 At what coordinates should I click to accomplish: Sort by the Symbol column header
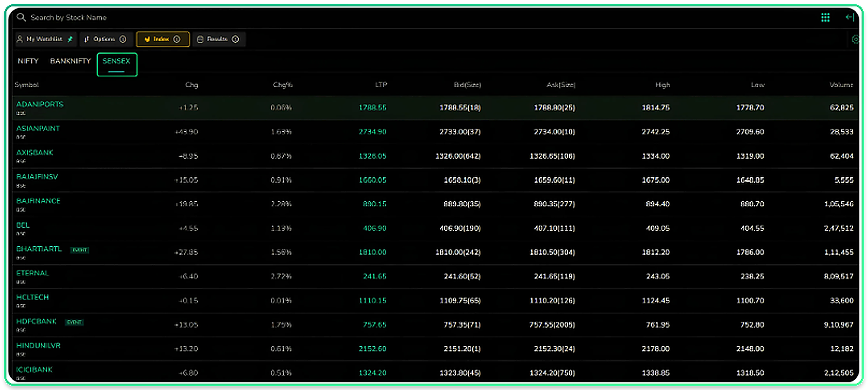point(27,84)
